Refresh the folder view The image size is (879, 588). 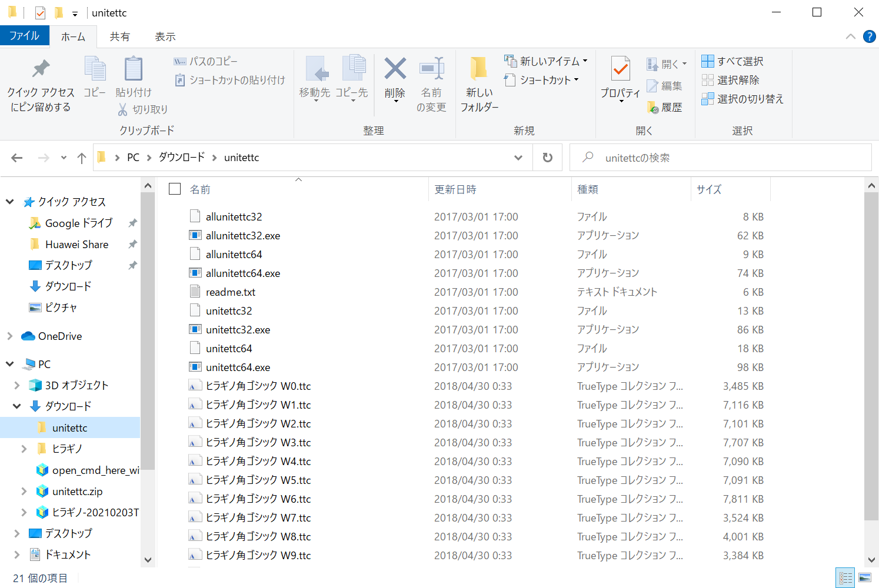(547, 158)
